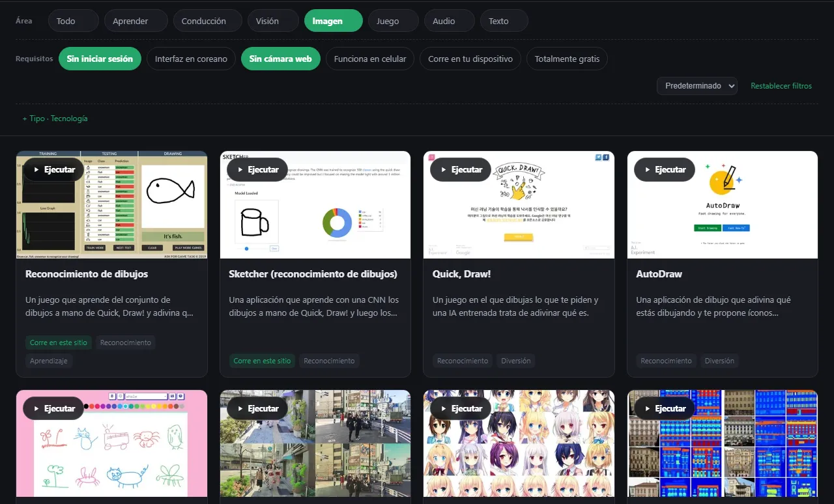Turn off the Sin iniciar sesión requirement
This screenshot has height=504, width=834.
tap(100, 59)
